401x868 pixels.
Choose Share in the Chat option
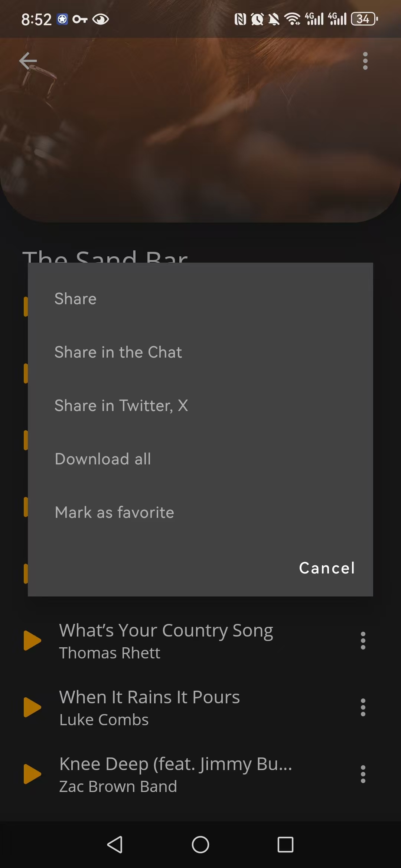point(118,352)
